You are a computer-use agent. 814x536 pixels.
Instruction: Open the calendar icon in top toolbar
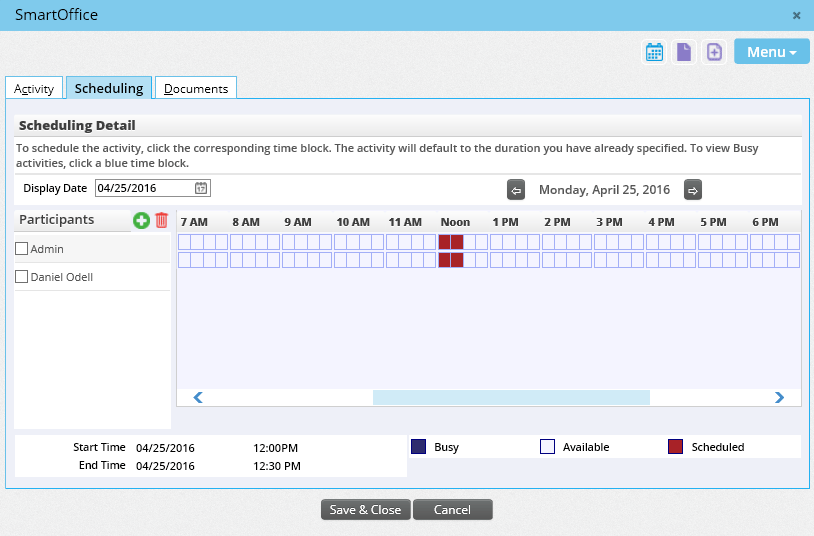[x=655, y=52]
